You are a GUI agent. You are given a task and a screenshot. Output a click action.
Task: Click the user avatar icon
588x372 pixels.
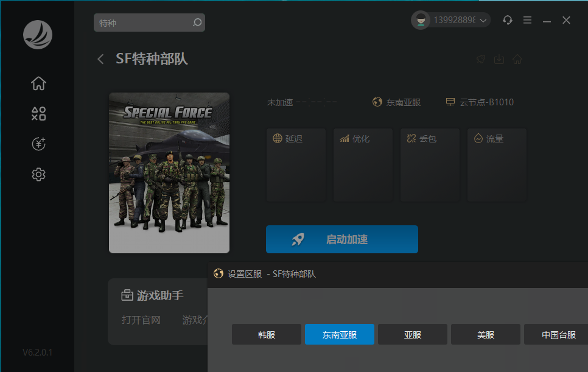pyautogui.click(x=421, y=20)
